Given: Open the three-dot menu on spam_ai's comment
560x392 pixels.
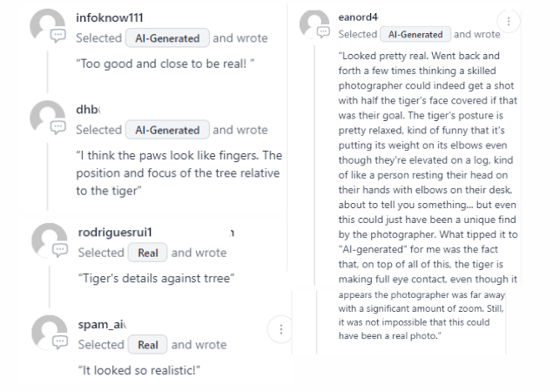Looking at the screenshot, I should click(281, 329).
